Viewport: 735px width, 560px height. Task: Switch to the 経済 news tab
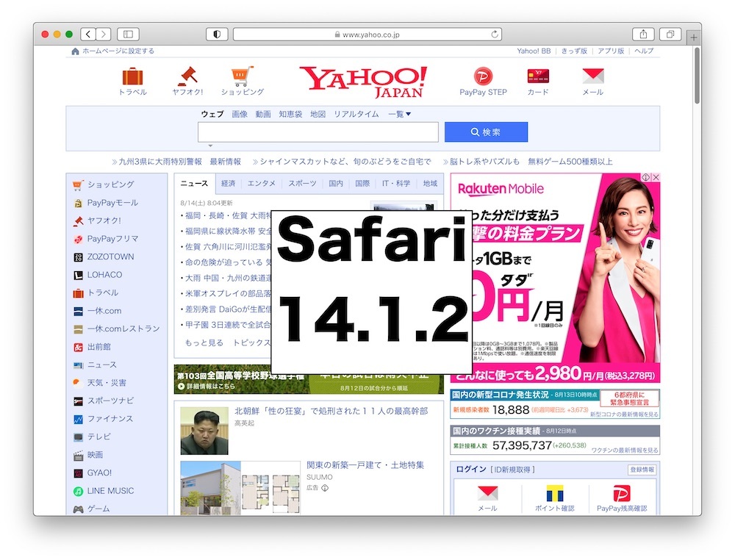229,183
